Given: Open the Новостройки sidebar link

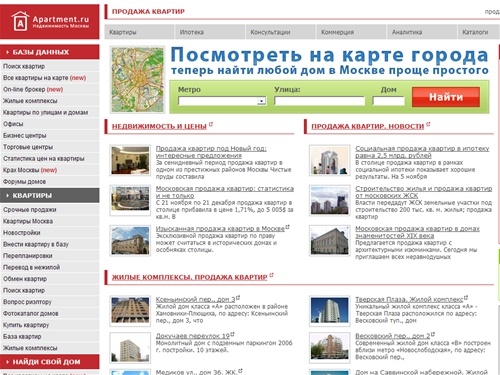Looking at the screenshot, I should click(22, 233).
